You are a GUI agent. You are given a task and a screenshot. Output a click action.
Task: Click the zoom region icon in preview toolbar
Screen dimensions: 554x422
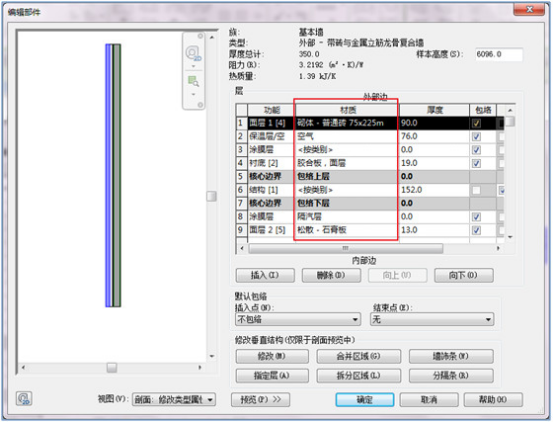coord(193,81)
